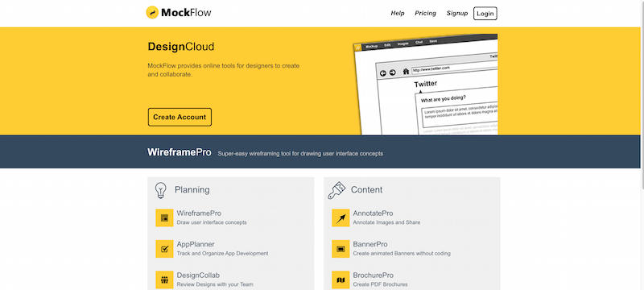
Task: Open the BannerPro product link
Action: (x=370, y=244)
